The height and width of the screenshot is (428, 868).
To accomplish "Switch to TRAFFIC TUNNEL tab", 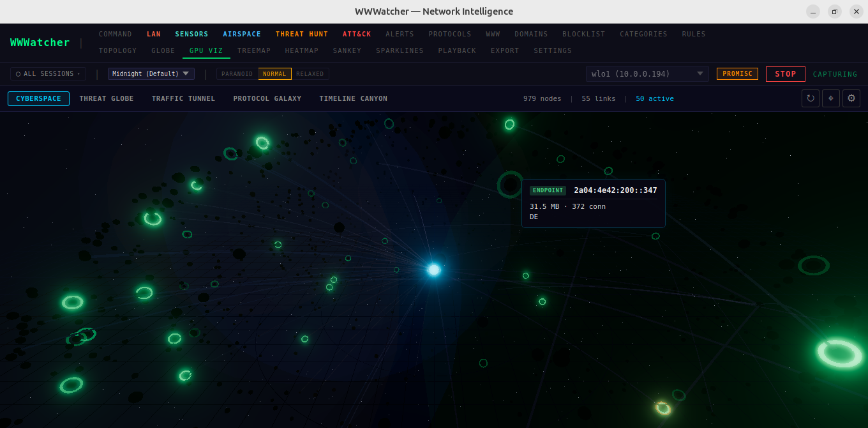I will [x=183, y=98].
